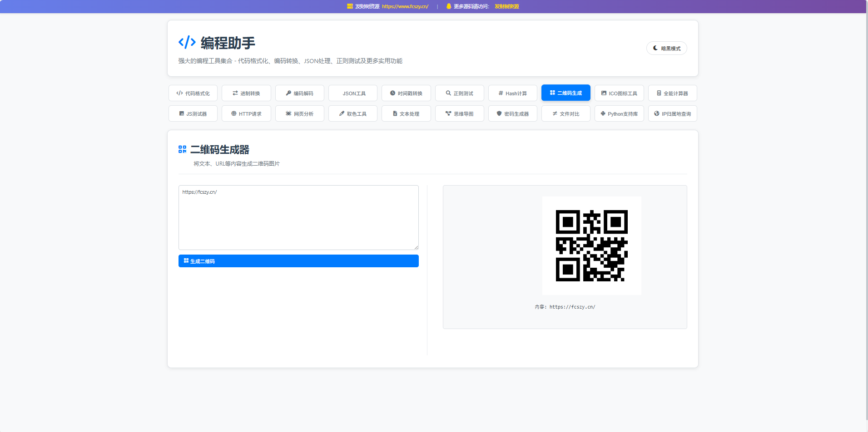The image size is (868, 432).
Task: Click the bell icon in the top banner
Action: pyautogui.click(x=449, y=6)
